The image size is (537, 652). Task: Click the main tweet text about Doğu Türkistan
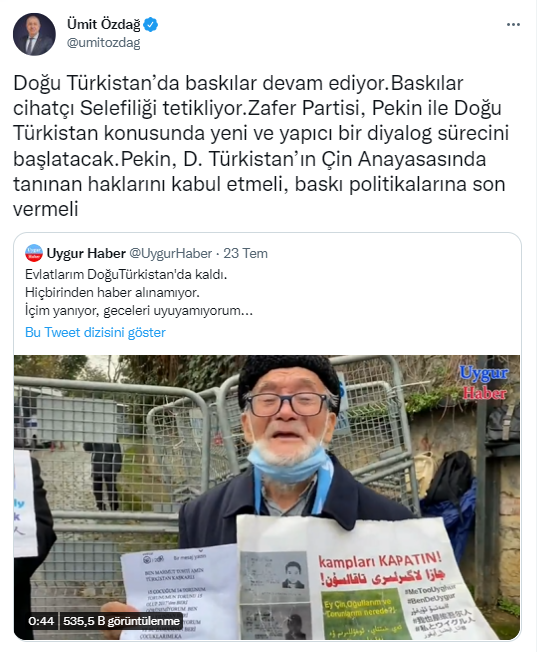pos(261,146)
